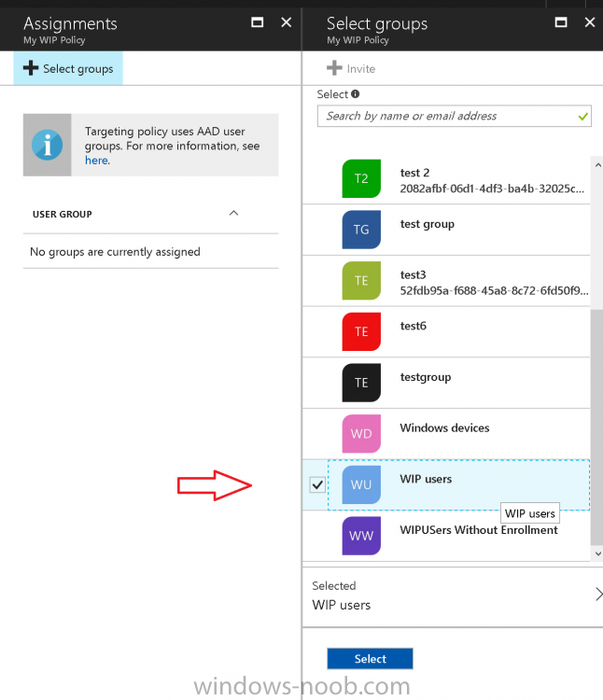Click the plus icon beside Select groups
Image resolution: width=603 pixels, height=700 pixels.
tap(31, 68)
